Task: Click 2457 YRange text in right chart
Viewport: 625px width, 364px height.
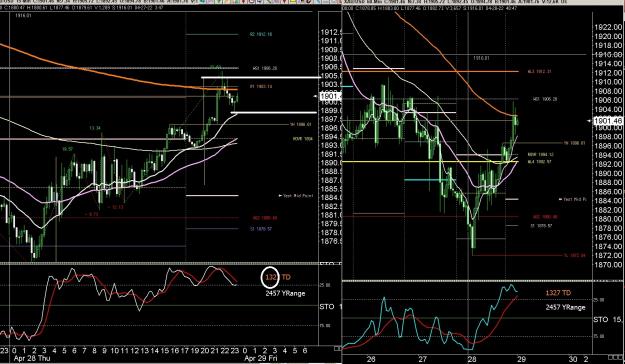Action: click(565, 307)
